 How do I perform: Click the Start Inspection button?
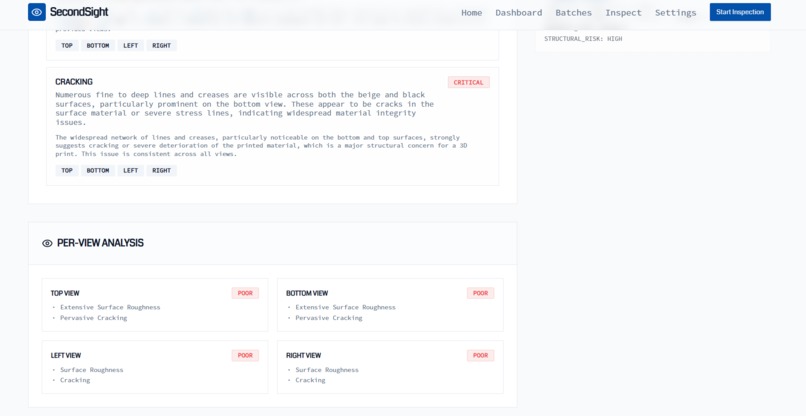point(740,12)
